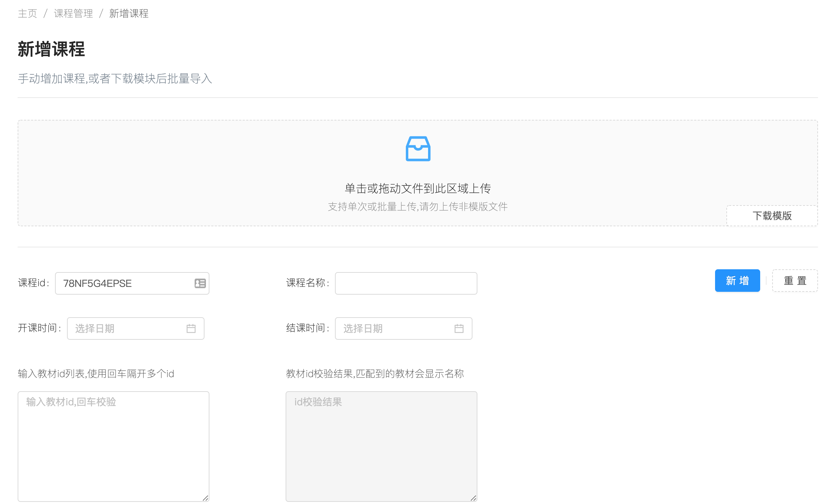Screen dimensions: 830x504
Task: Click the id校验结果 result box
Action: click(x=382, y=446)
